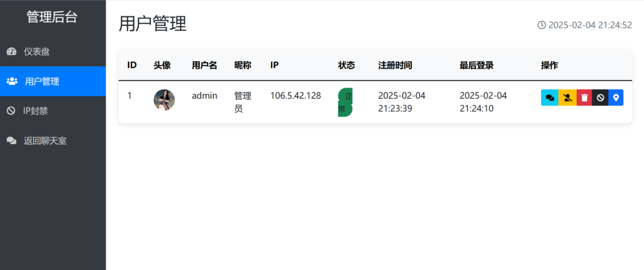The image size is (644, 270).
Task: Click the chat messages icon for admin
Action: pos(550,98)
